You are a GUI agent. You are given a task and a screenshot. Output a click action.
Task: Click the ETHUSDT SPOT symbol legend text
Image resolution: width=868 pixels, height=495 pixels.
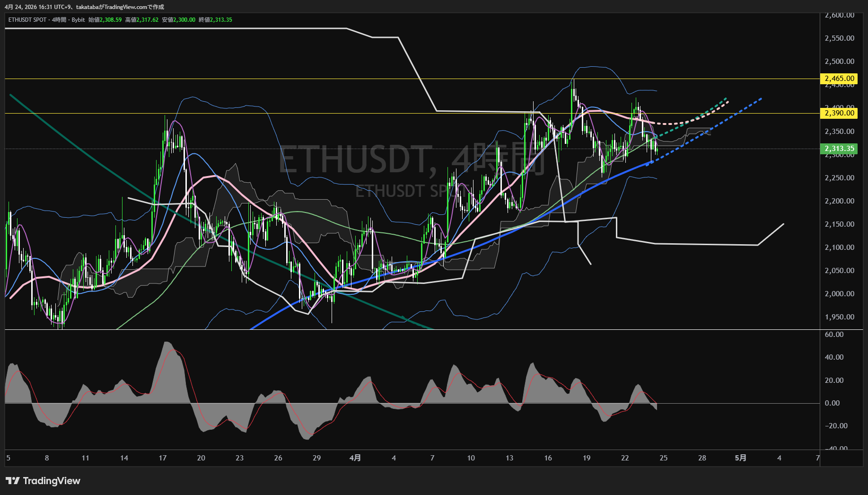tap(27, 20)
